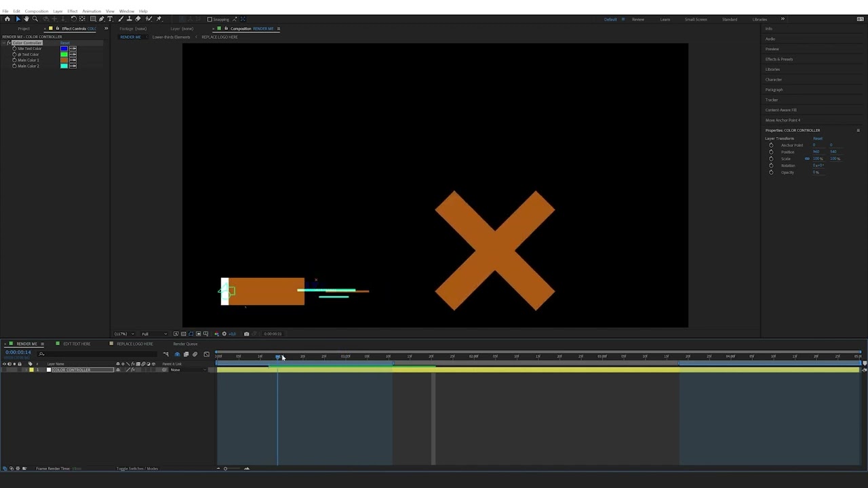Image resolution: width=868 pixels, height=488 pixels.
Task: Choose the Rectangle shape tool
Action: click(x=93, y=19)
